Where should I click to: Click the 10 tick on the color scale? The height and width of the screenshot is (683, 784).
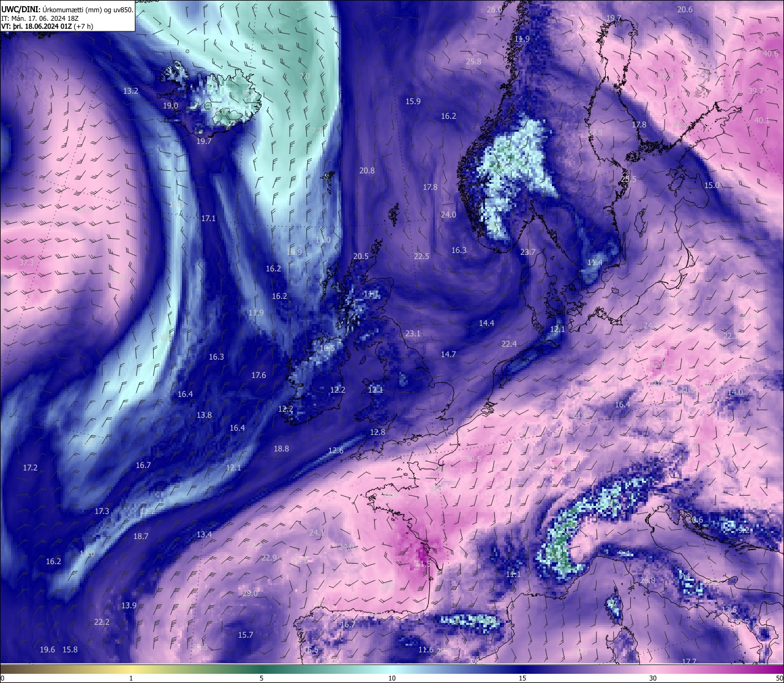pos(392,678)
